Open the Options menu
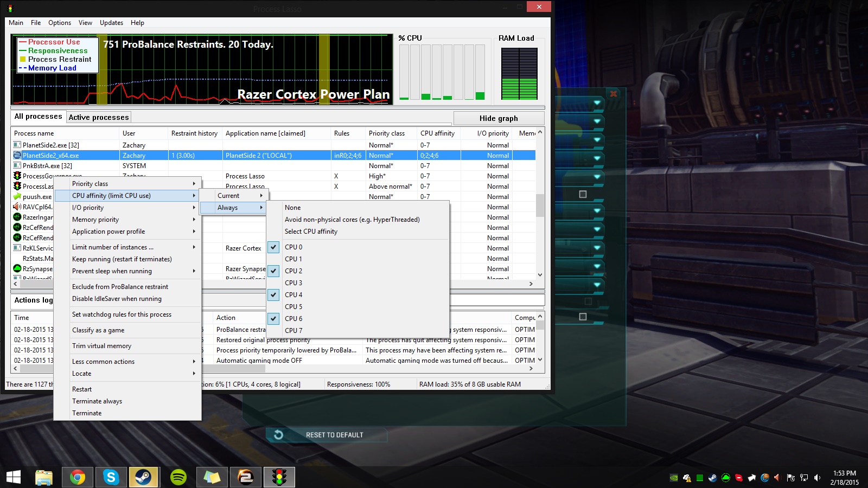This screenshot has width=868, height=488. click(60, 23)
